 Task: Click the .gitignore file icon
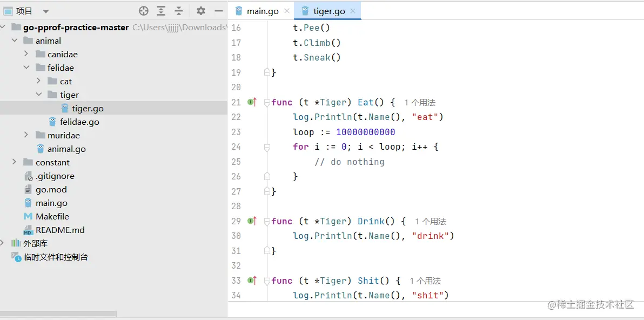28,176
